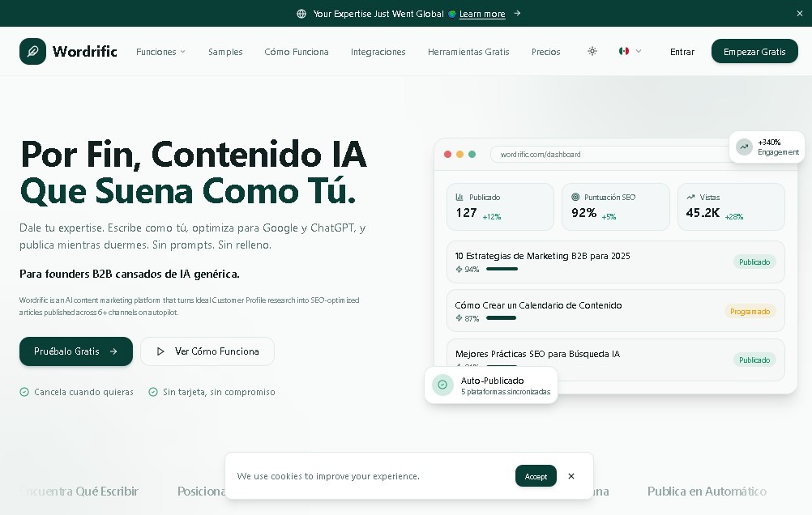
Task: Expand the Funciones dropdown menu
Action: click(160, 52)
